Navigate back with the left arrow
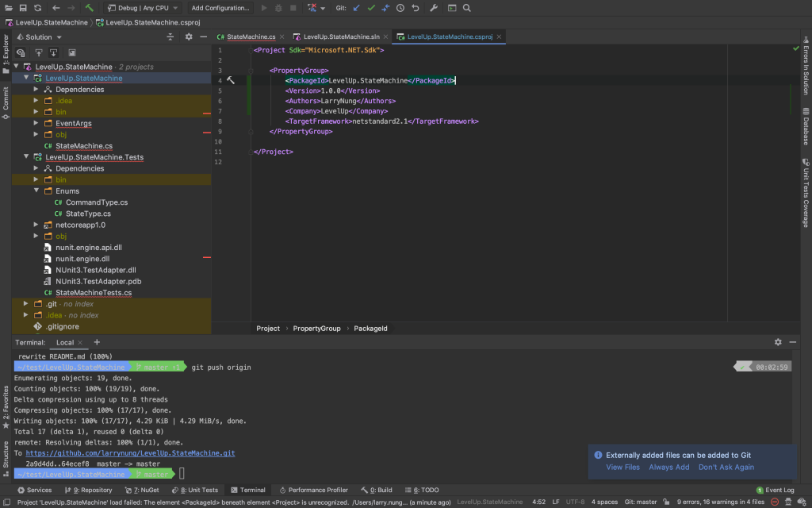 pos(56,8)
